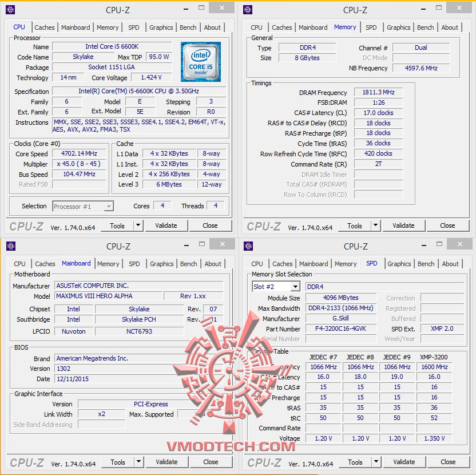Click the processor name Intel Core i5 6600K
This screenshot has height=475, width=476.
(x=112, y=46)
